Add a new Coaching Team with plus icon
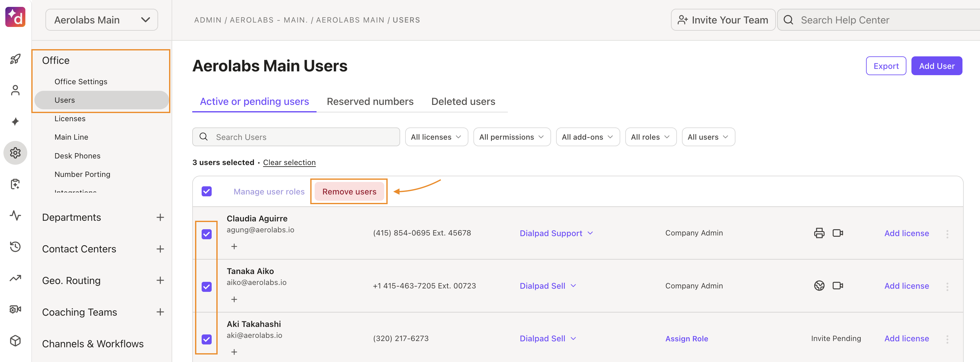The height and width of the screenshot is (362, 980). [160, 312]
